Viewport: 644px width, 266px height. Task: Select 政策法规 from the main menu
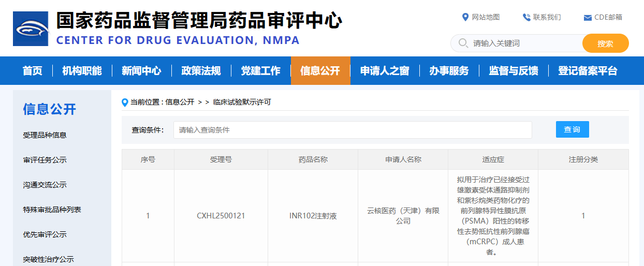coord(201,71)
